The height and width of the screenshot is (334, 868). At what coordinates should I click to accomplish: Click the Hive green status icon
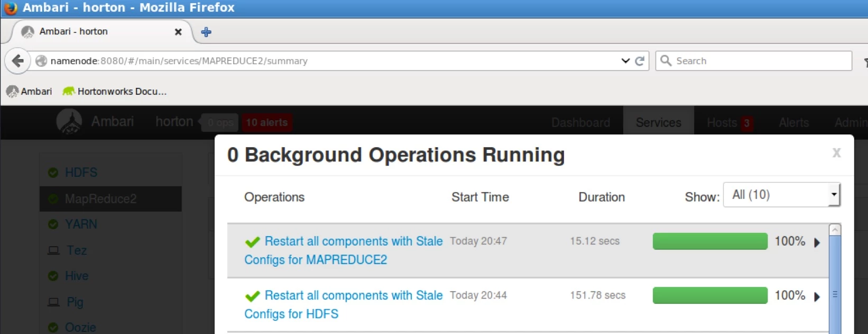pyautogui.click(x=53, y=276)
